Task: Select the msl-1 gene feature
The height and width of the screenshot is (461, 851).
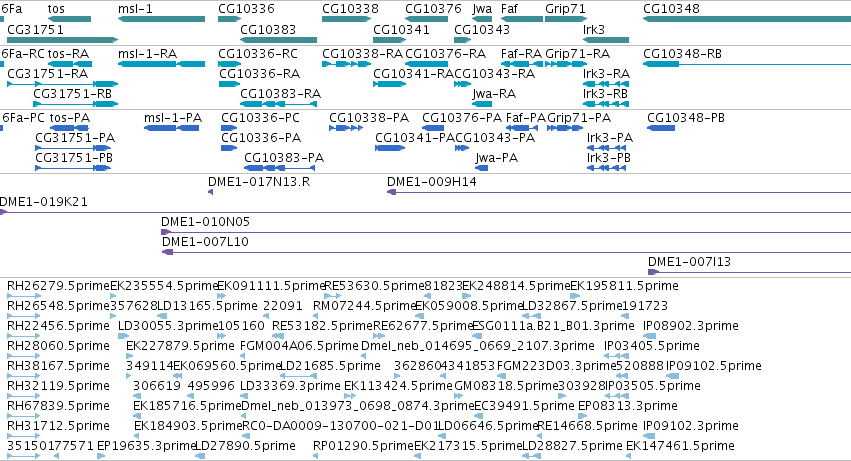Action: pyautogui.click(x=161, y=19)
